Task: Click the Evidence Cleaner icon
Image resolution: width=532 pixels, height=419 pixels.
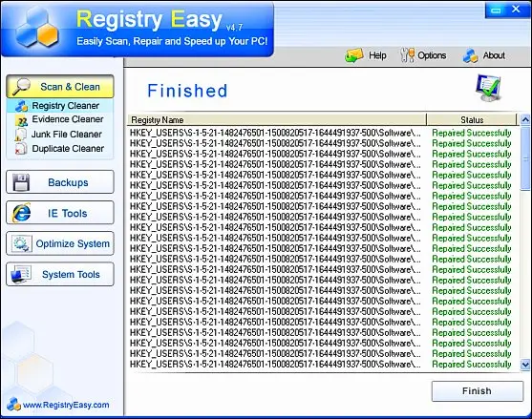Action: (21, 120)
